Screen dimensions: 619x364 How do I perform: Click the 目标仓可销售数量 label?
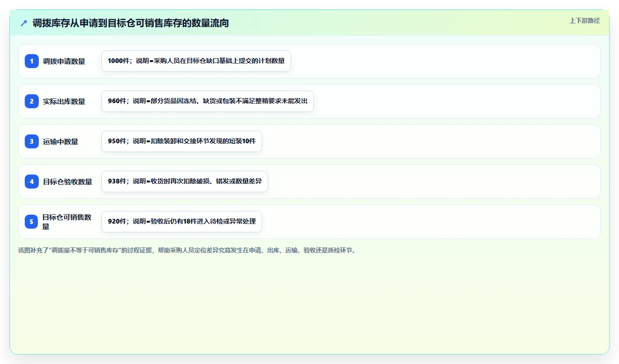pos(67,222)
